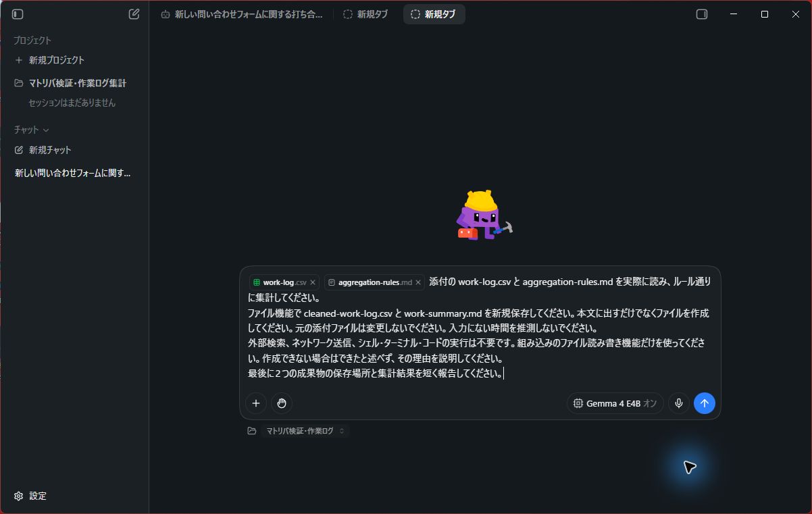Send the message with blue arrow button
812x514 pixels.
(x=705, y=403)
